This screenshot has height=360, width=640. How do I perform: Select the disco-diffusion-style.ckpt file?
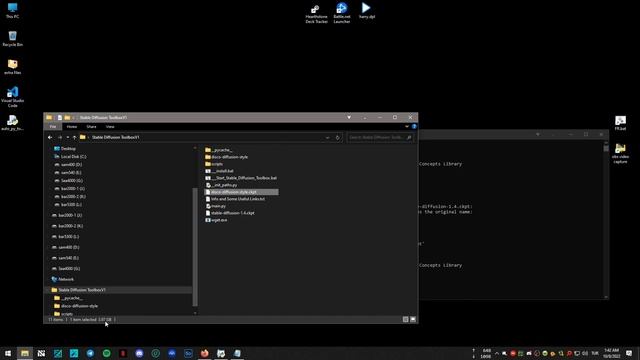pos(241,192)
